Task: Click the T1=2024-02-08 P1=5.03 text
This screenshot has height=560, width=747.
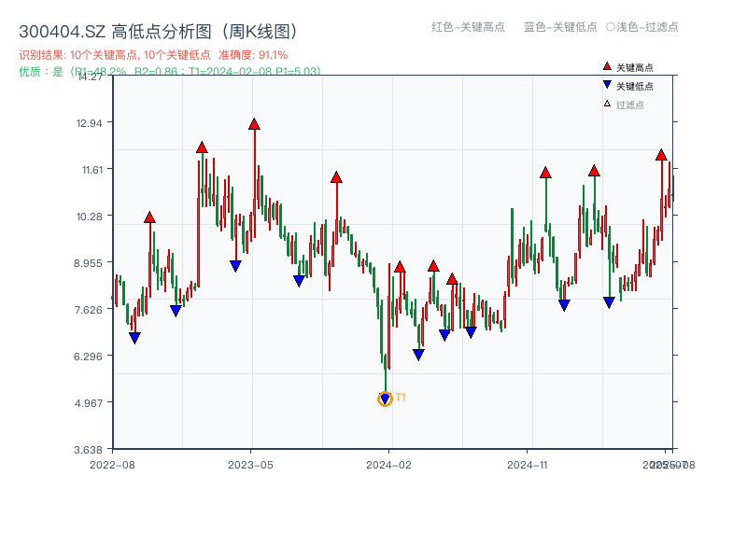Action: pos(254,70)
